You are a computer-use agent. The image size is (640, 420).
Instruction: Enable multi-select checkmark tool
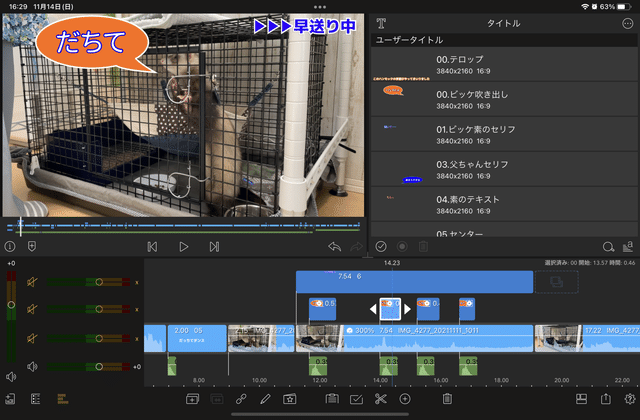[356, 399]
